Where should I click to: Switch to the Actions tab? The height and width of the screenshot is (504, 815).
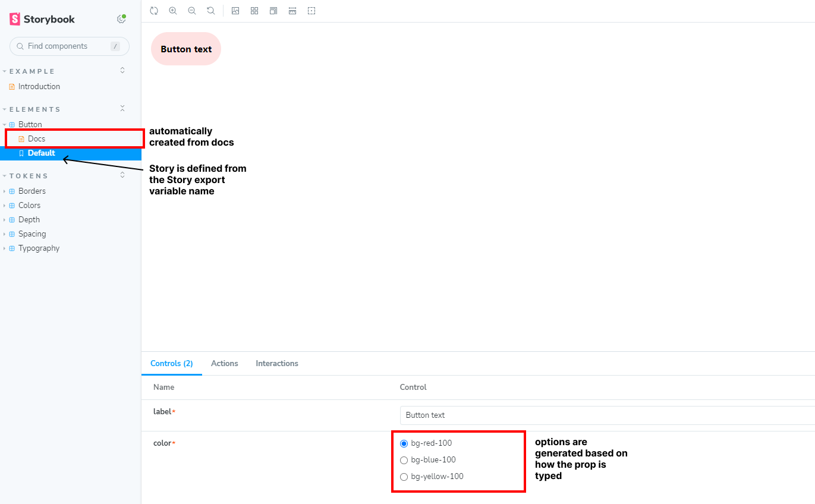[x=224, y=363]
